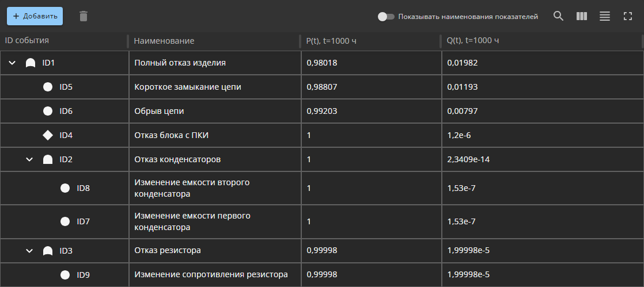Click the value 0,98807
Image resolution: width=644 pixels, height=287 pixels.
322,87
